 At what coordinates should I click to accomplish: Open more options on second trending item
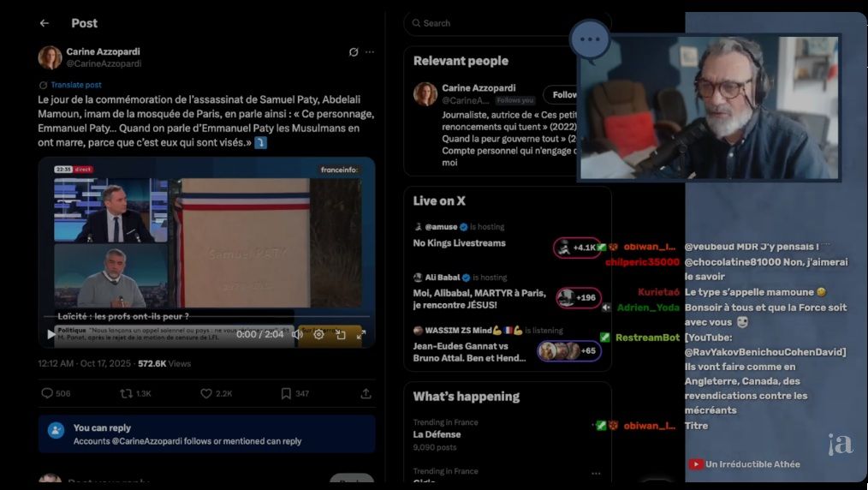click(596, 474)
